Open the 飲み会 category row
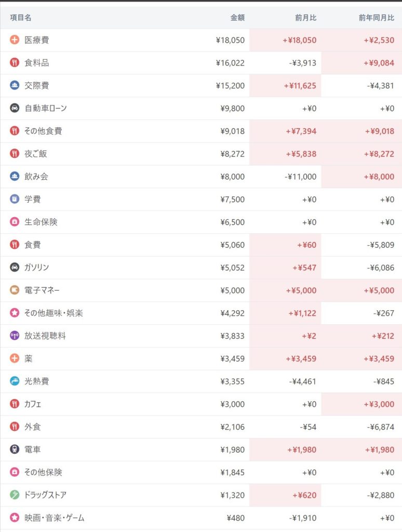The width and height of the screenshot is (402, 532). [x=36, y=177]
